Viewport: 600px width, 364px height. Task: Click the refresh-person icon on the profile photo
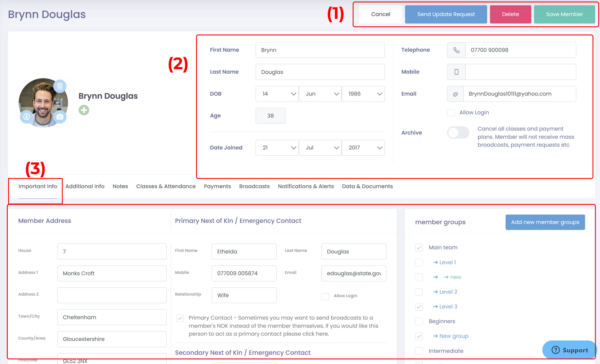click(27, 117)
